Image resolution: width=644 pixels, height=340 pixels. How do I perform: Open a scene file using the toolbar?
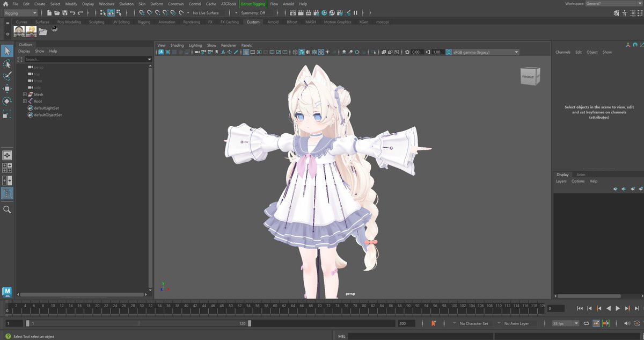[x=57, y=13]
